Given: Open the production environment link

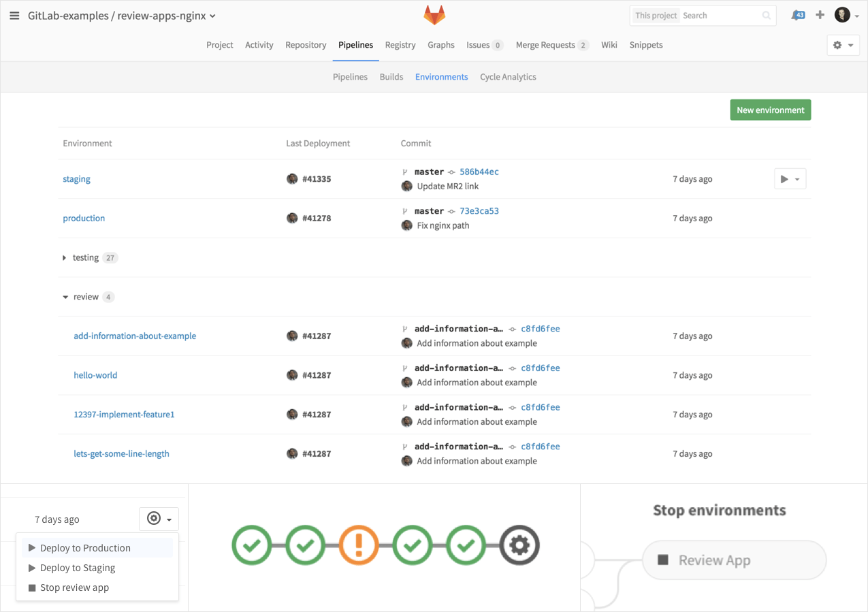Looking at the screenshot, I should [84, 218].
